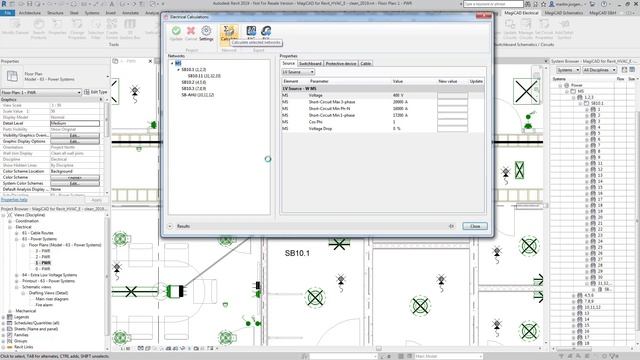Expand the Results section arrow

(170, 226)
